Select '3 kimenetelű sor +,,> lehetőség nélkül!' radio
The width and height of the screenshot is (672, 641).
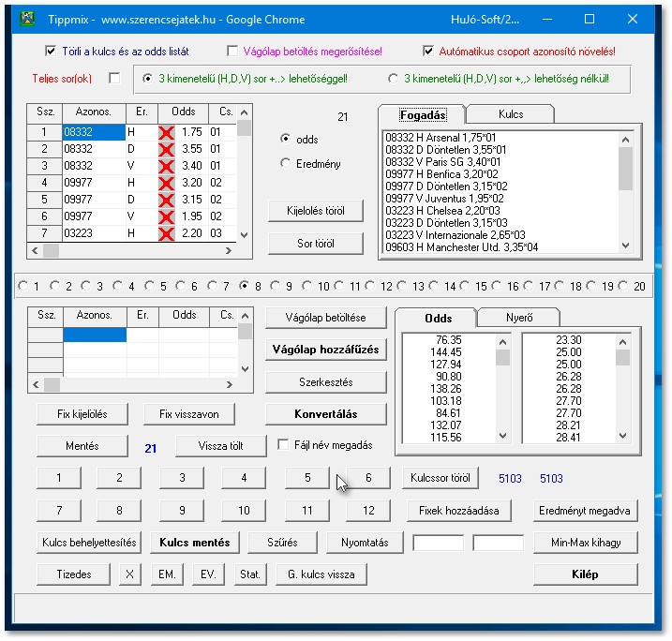[x=393, y=79]
